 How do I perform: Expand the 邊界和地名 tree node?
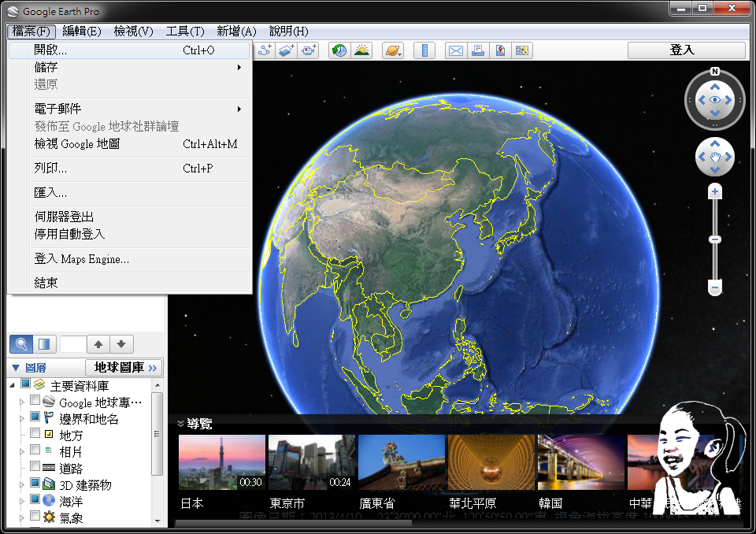pyautogui.click(x=22, y=418)
